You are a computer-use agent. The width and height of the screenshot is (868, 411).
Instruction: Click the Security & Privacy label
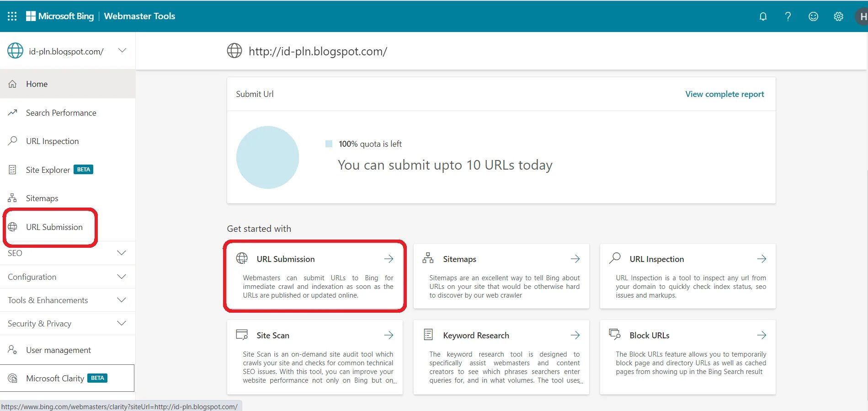pos(40,324)
